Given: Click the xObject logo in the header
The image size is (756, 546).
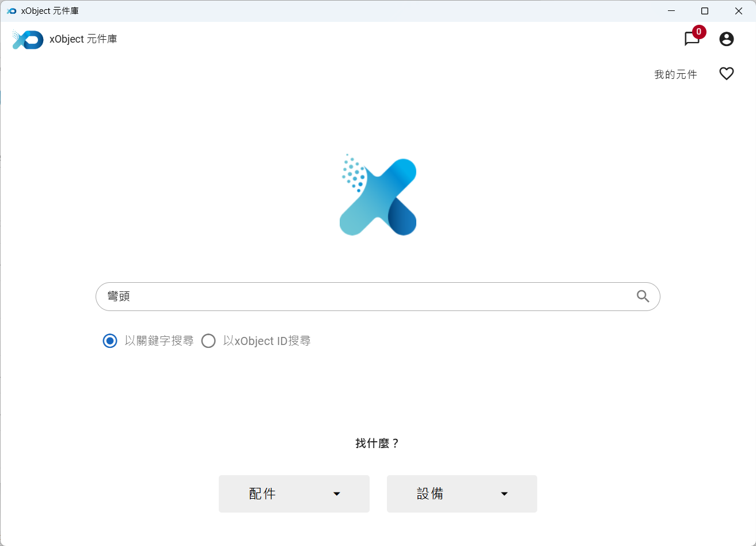Looking at the screenshot, I should coord(28,39).
